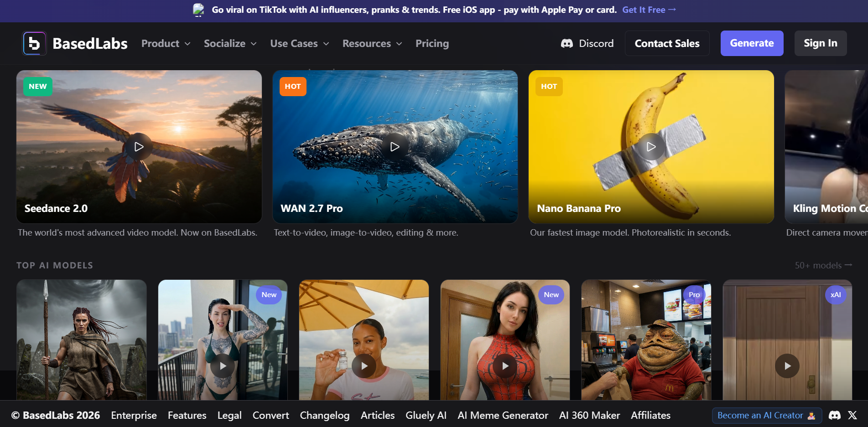This screenshot has height=427, width=868.
Task: Click the Sign In button
Action: 820,43
